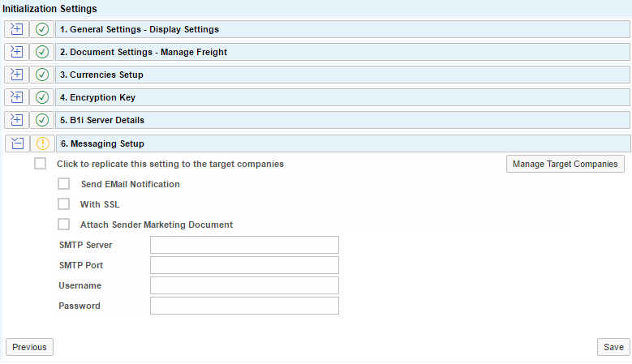
Task: Click green checkmark beside Currencies Setup
Action: [x=42, y=75]
